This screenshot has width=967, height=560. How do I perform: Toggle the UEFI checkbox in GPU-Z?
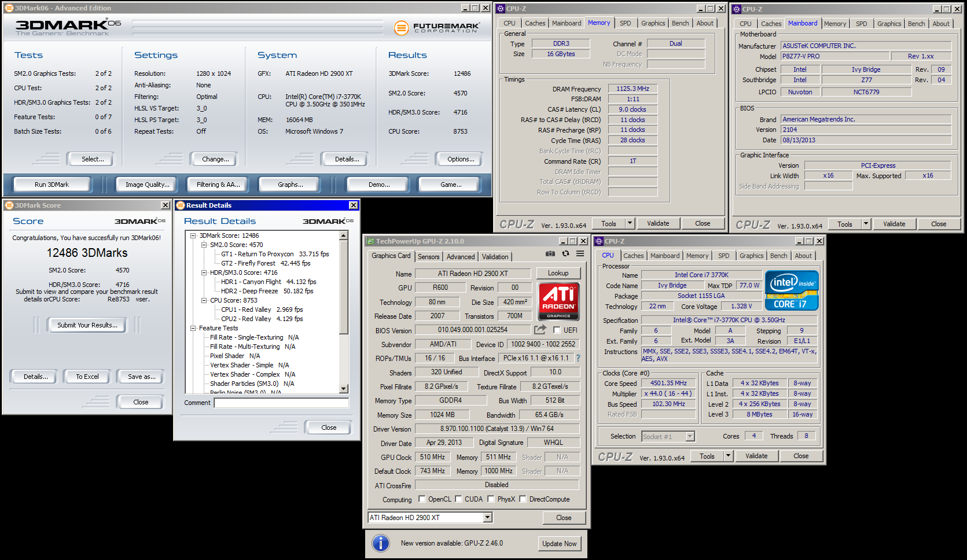tap(557, 330)
